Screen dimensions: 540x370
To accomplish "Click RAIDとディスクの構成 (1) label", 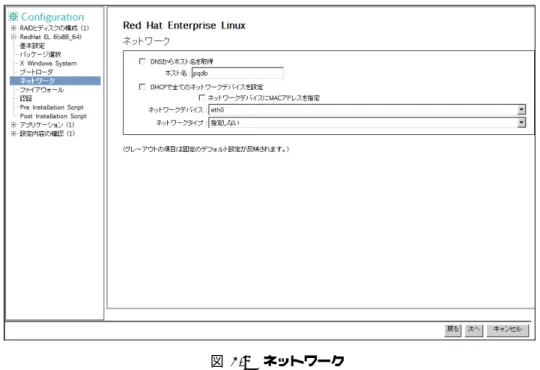I will (x=54, y=28).
